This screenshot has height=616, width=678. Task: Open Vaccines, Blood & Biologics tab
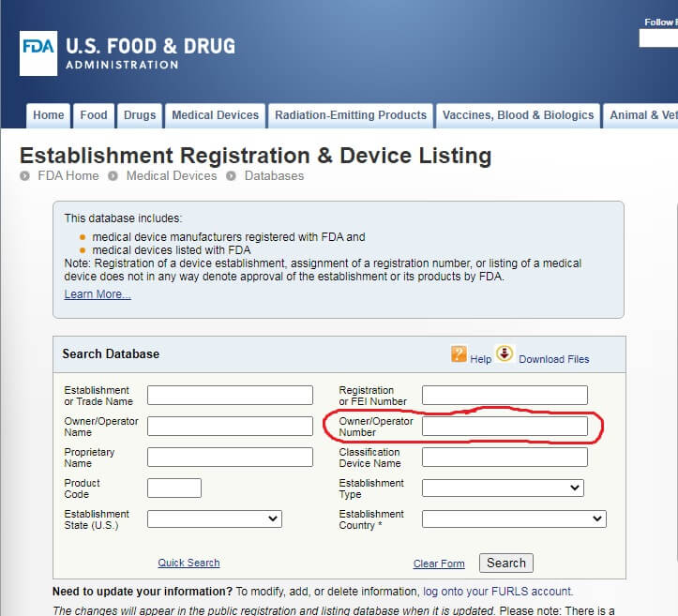point(518,115)
